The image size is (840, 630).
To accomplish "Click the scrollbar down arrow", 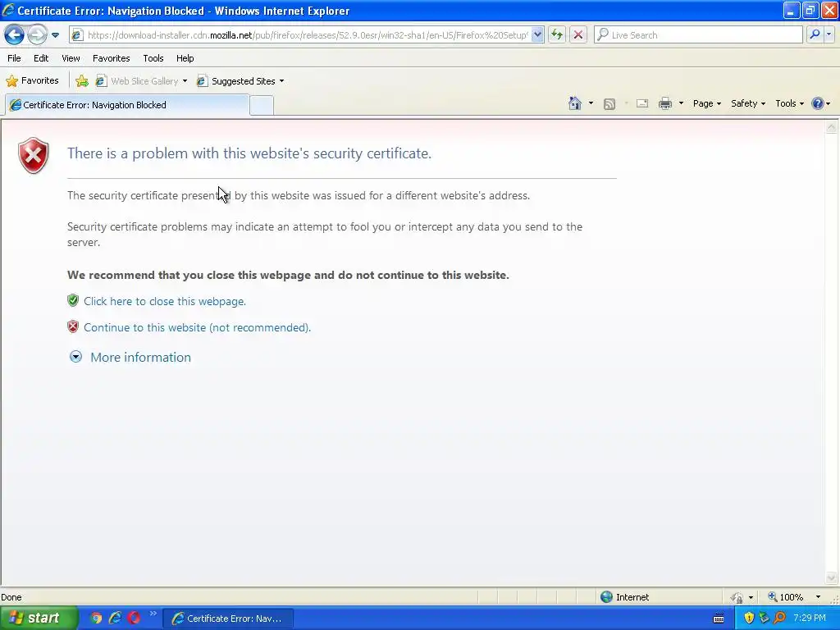I will tap(831, 577).
